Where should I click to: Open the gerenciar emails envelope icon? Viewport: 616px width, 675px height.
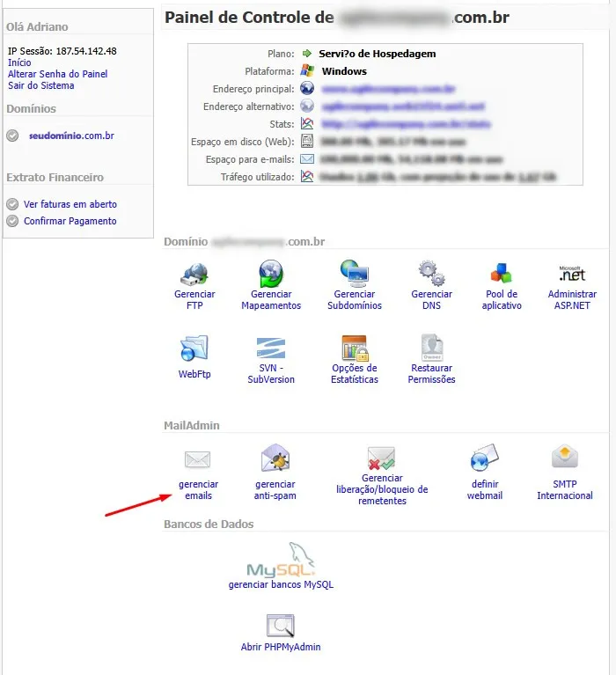[x=198, y=459]
